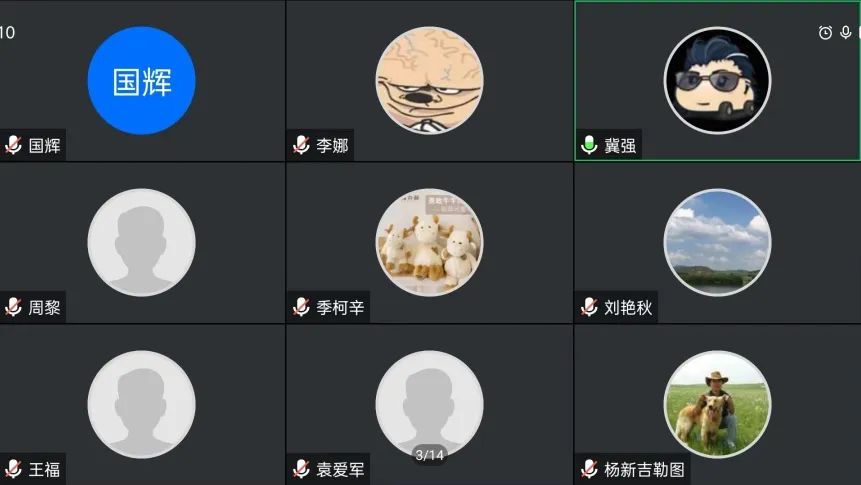The width and height of the screenshot is (861, 485).
Task: Click the muted microphone icon next to 袁爱军
Action: pyautogui.click(x=301, y=469)
